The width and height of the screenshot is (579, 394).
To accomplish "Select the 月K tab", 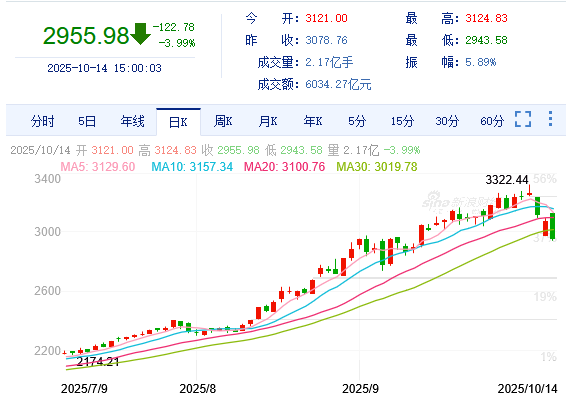I will point(268,121).
